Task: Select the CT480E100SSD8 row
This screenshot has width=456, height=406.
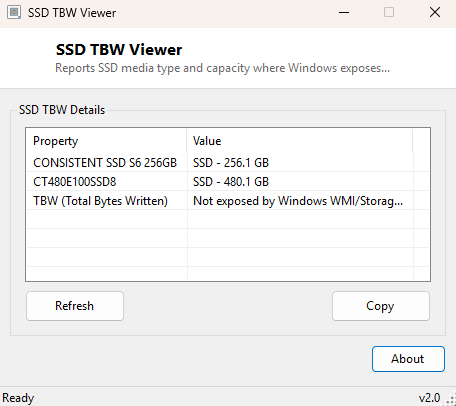Action: tap(228, 182)
